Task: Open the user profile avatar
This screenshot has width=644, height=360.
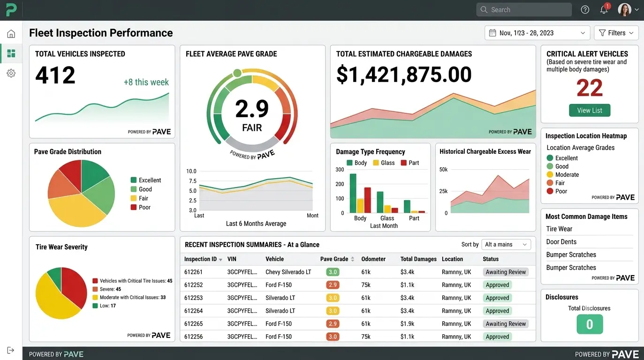Action: pyautogui.click(x=624, y=9)
